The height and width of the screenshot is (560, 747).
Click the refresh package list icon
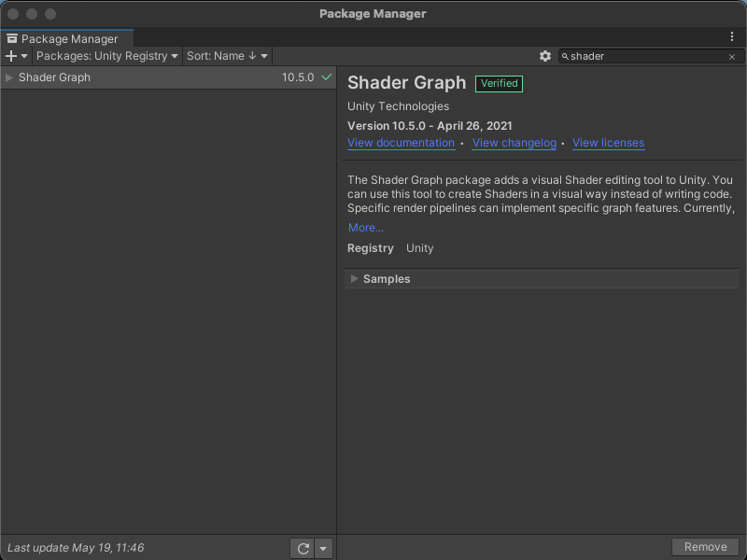303,548
